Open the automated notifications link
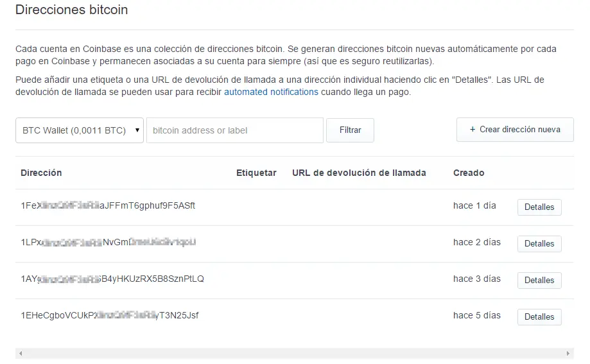 (271, 92)
